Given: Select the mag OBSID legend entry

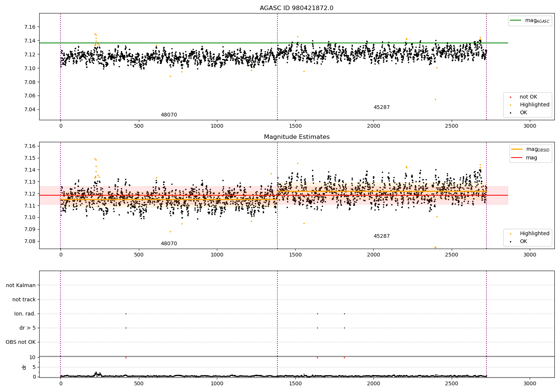Looking at the screenshot, I should 531,149.
